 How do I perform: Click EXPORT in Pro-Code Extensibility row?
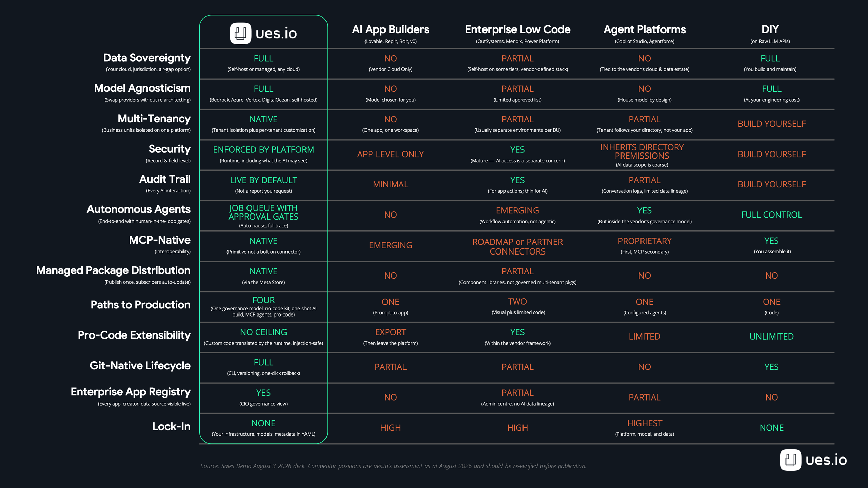tap(391, 332)
